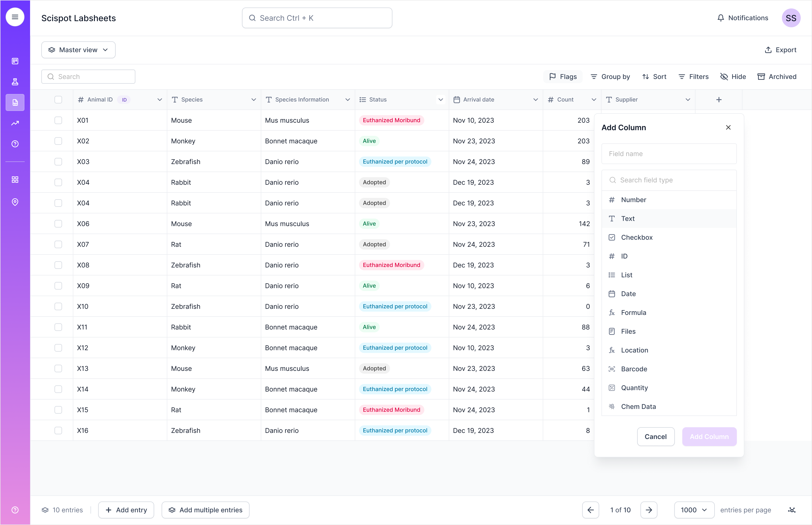812x525 pixels.
Task: Click the Notifications bell icon
Action: pos(720,18)
